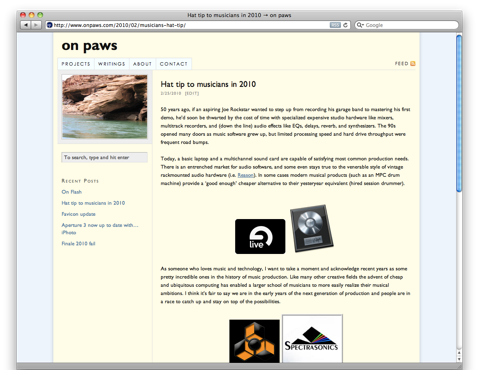Go forward with the browser forward arrow
The image size is (479, 370).
[36, 25]
